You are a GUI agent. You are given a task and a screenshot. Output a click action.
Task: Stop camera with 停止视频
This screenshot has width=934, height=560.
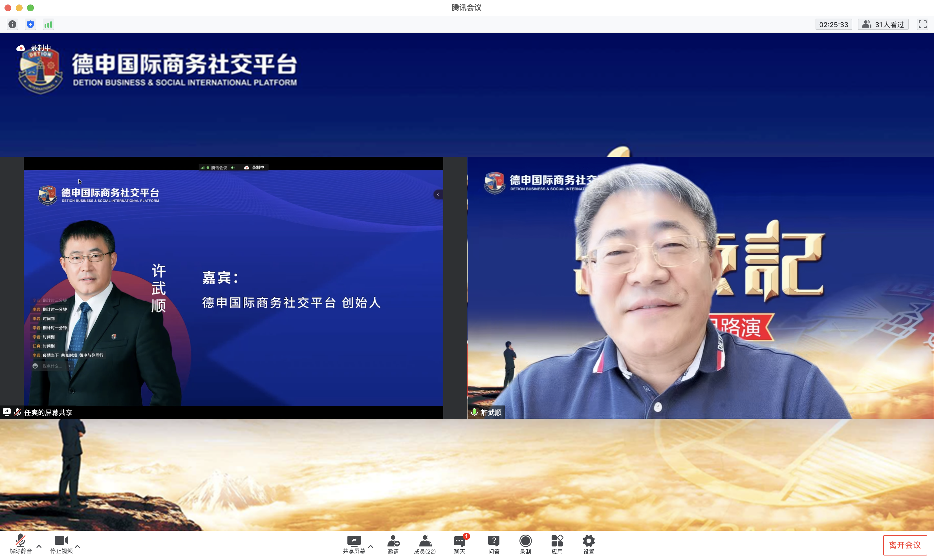pyautogui.click(x=61, y=544)
